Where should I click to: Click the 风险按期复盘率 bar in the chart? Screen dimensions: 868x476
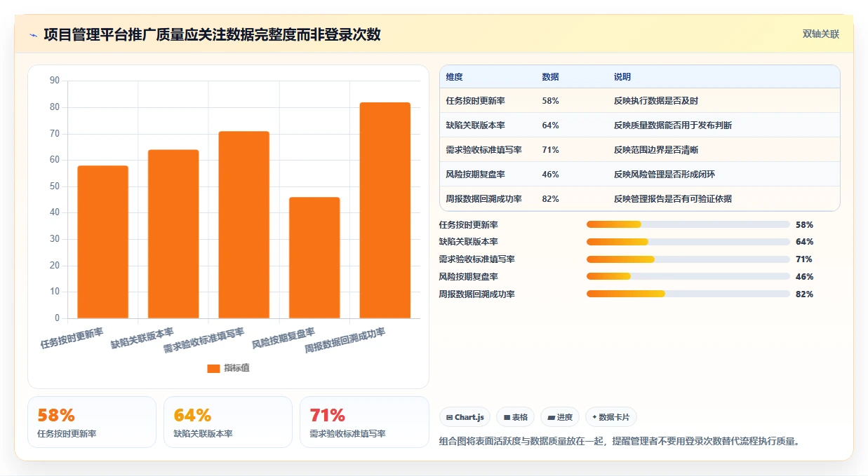click(x=314, y=258)
